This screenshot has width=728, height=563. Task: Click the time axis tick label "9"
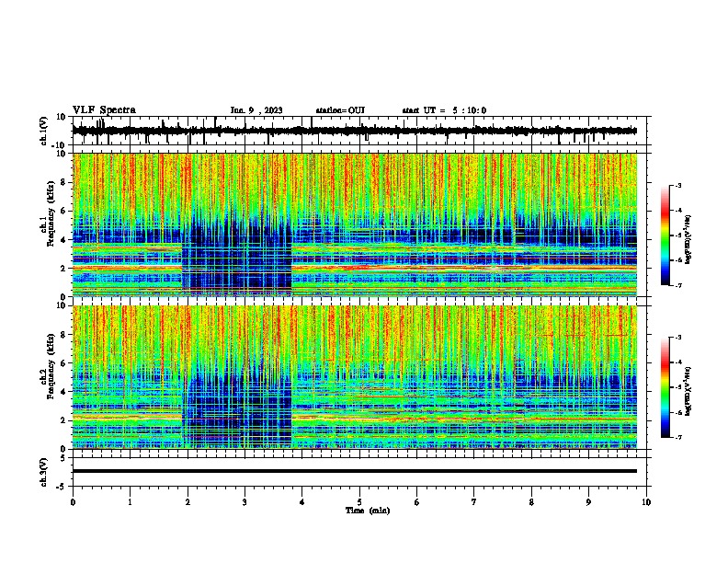click(588, 502)
